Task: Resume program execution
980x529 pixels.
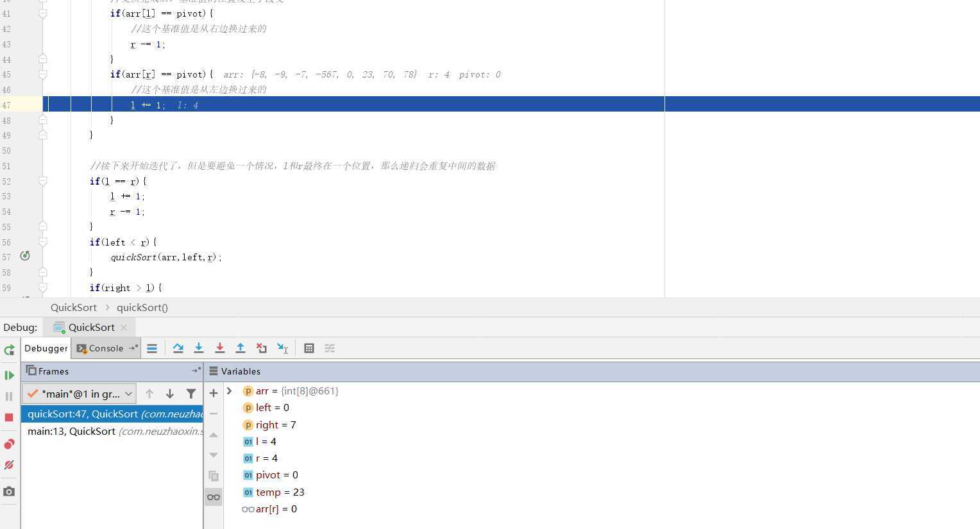Action: [9, 375]
